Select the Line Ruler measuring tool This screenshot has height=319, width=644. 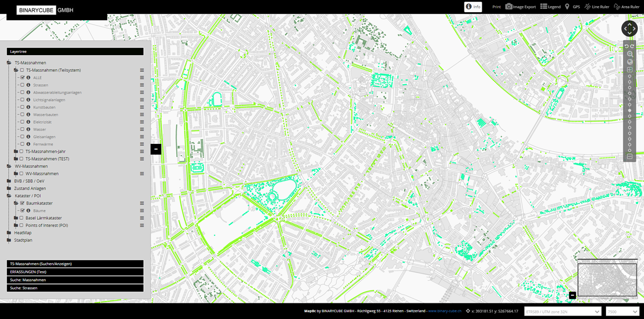(597, 7)
